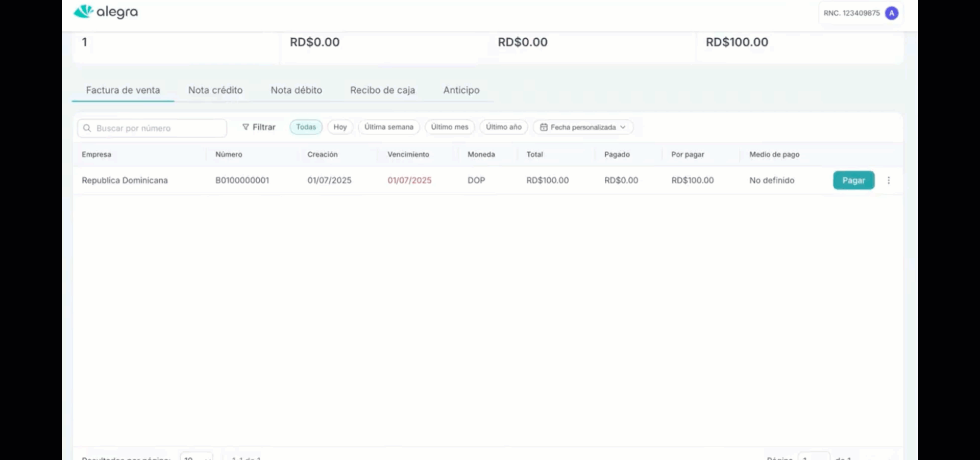Go to the Recibo de caja tab

tap(383, 90)
